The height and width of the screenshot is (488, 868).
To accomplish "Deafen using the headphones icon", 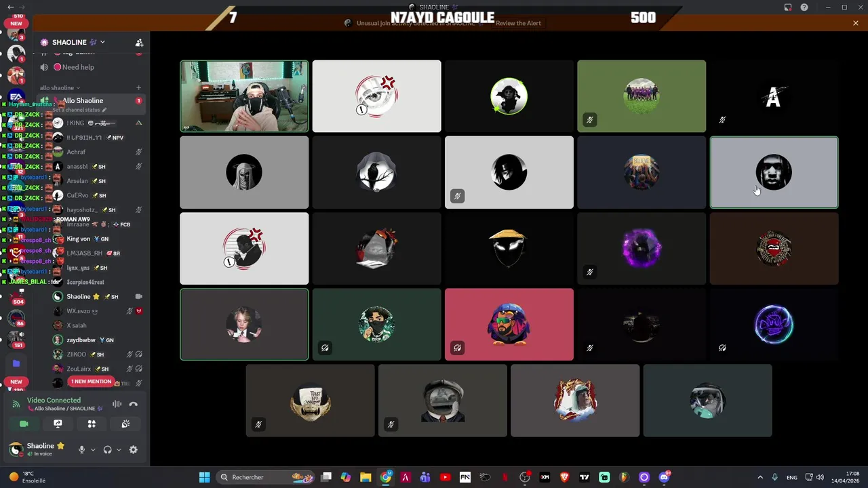I will [107, 449].
